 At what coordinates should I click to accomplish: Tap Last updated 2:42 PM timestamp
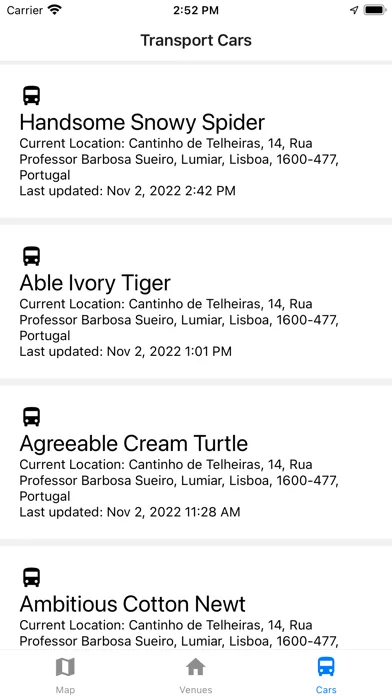[x=127, y=191]
